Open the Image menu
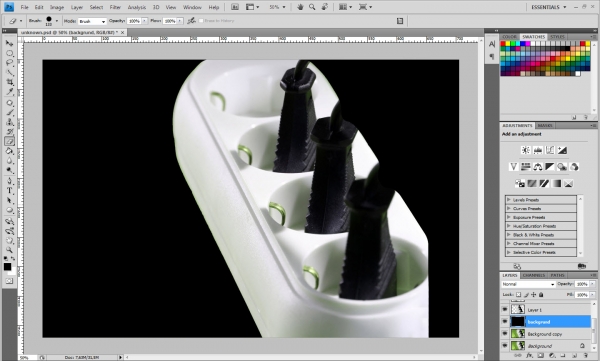Screen dimensions: 600x361 tap(57, 7)
